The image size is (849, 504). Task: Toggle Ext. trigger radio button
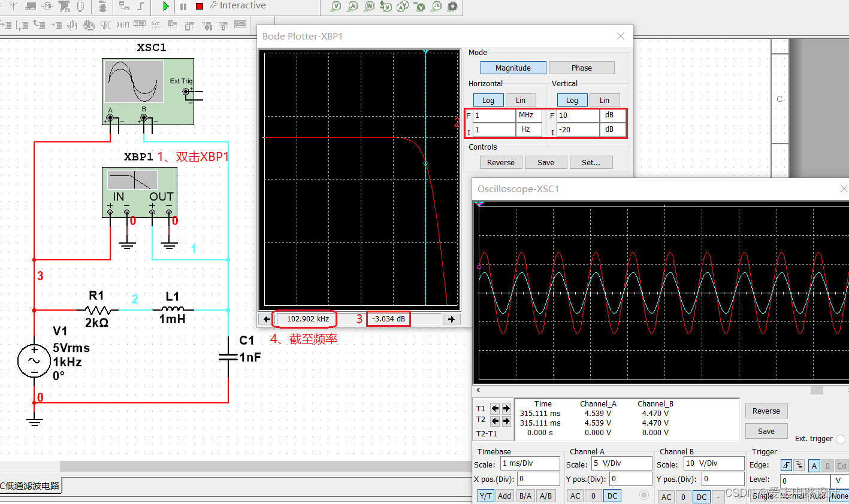[x=840, y=439]
